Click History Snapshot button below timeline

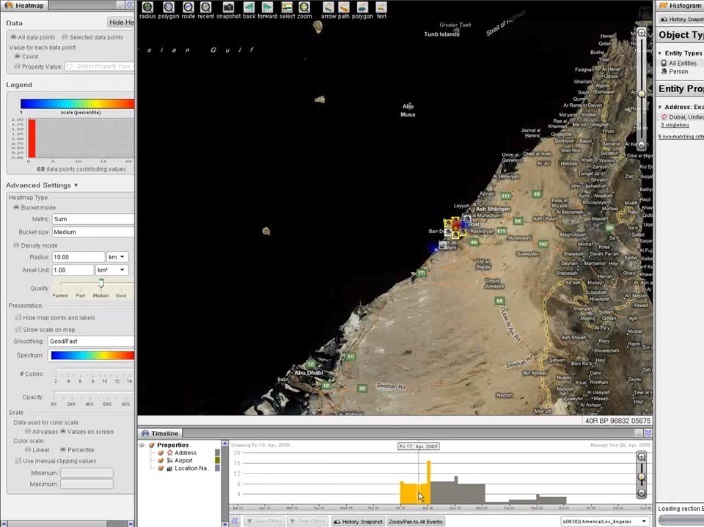point(358,521)
